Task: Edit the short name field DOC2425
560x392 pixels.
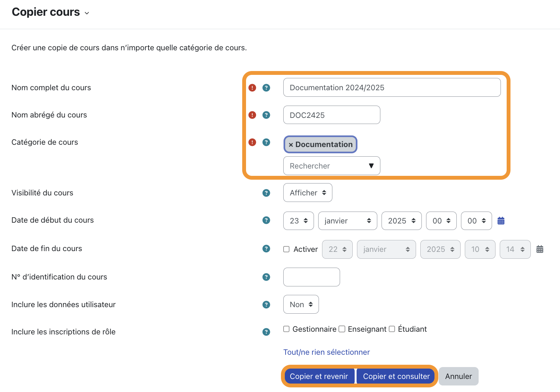Action: (x=332, y=115)
